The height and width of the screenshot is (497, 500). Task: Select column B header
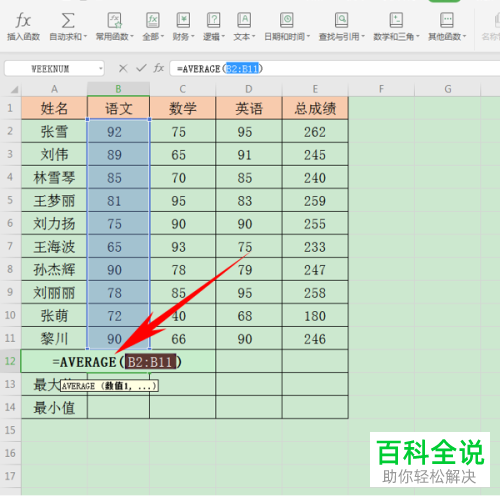click(x=118, y=89)
